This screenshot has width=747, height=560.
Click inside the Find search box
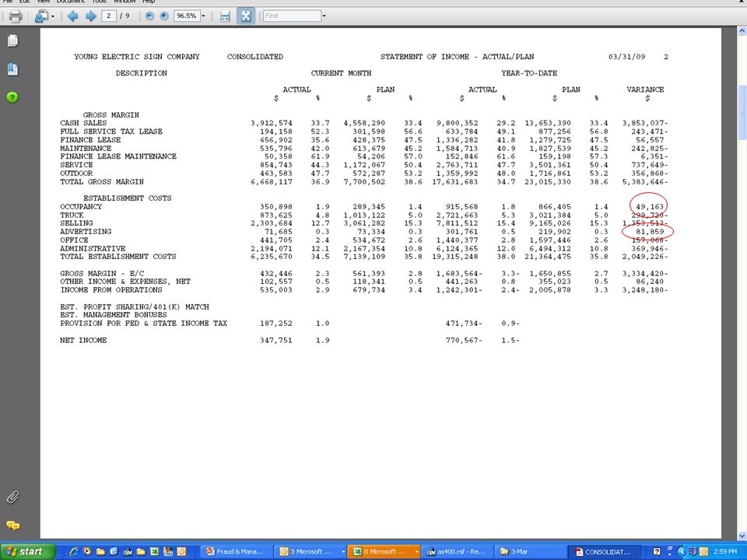[x=292, y=16]
